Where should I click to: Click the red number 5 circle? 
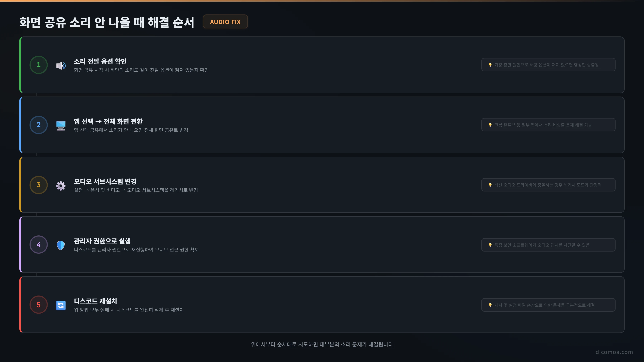coord(38,305)
